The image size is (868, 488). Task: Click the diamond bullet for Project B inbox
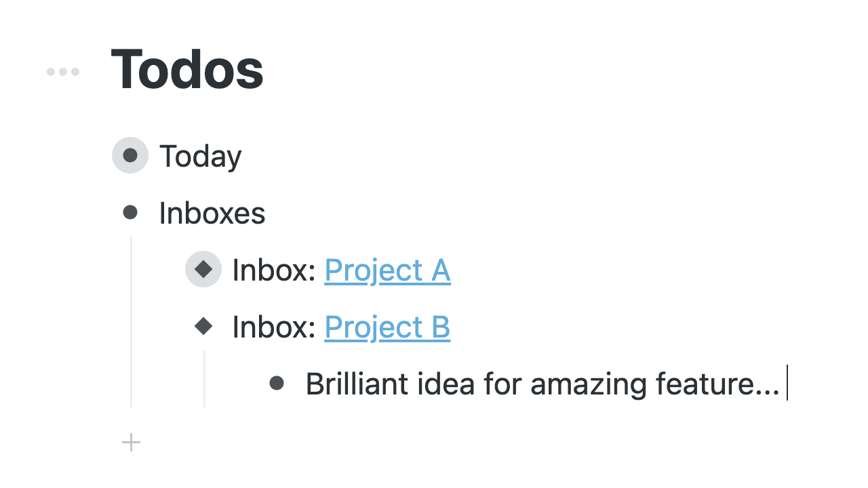tap(203, 327)
